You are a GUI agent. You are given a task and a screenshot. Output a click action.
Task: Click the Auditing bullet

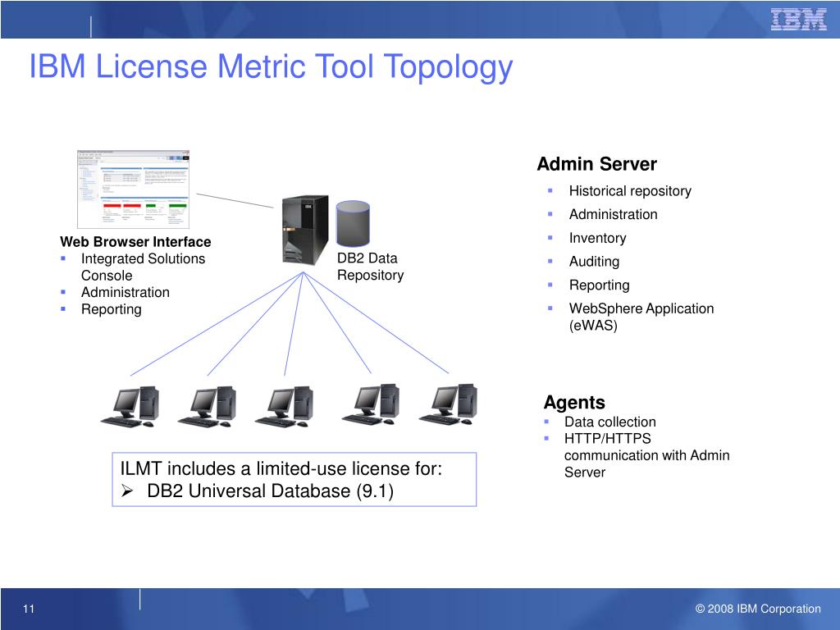(594, 262)
